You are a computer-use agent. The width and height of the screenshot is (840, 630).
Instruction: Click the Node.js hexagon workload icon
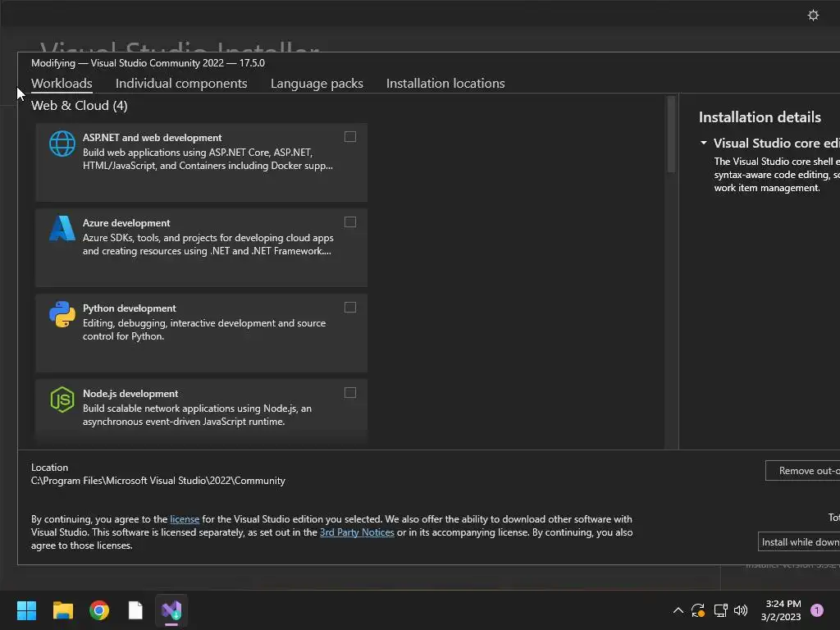pyautogui.click(x=62, y=399)
